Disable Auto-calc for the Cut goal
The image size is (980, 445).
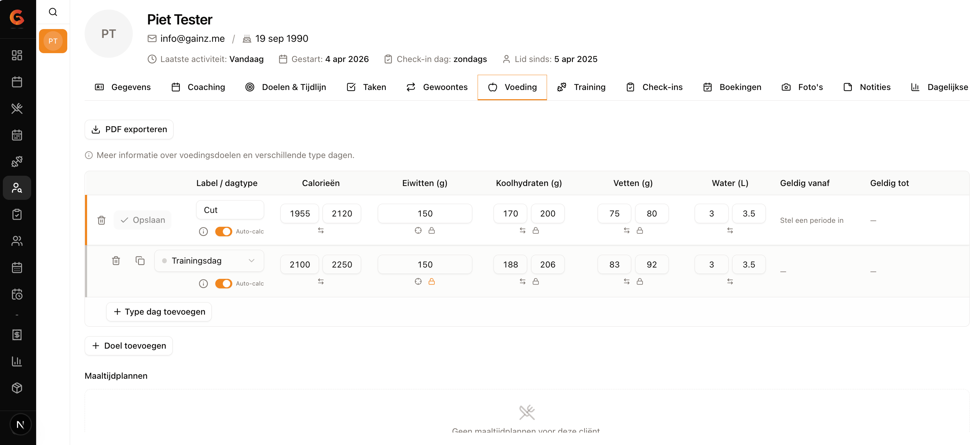point(224,231)
